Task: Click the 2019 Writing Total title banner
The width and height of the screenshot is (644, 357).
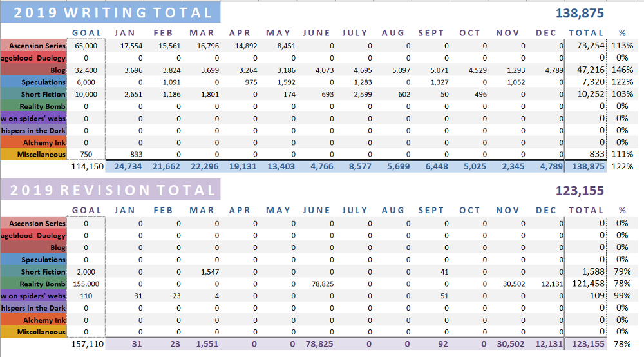Action: pyautogui.click(x=110, y=12)
